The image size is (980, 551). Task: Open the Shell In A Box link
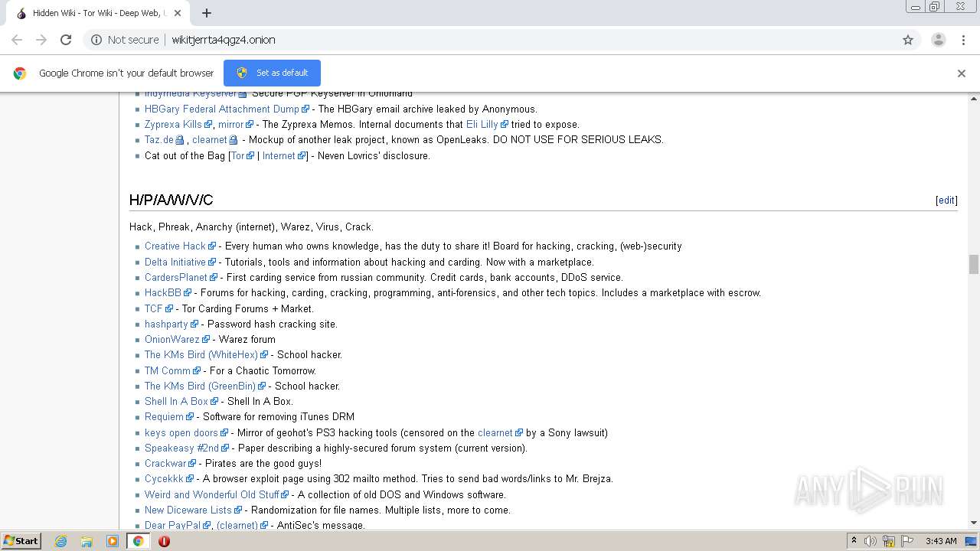tap(177, 401)
